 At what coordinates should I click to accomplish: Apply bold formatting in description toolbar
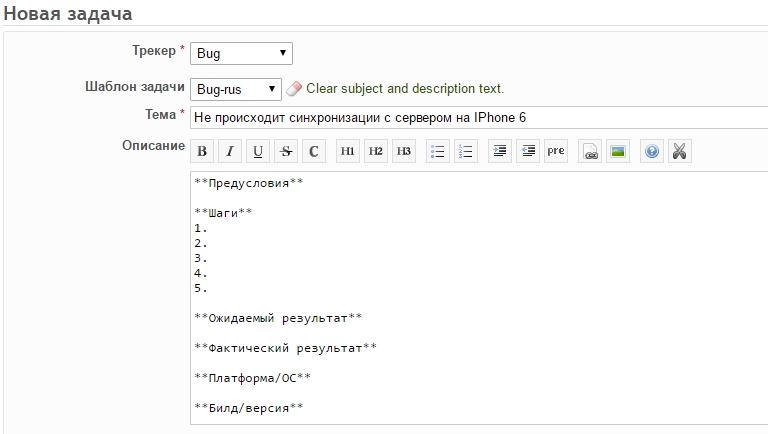pyautogui.click(x=202, y=151)
